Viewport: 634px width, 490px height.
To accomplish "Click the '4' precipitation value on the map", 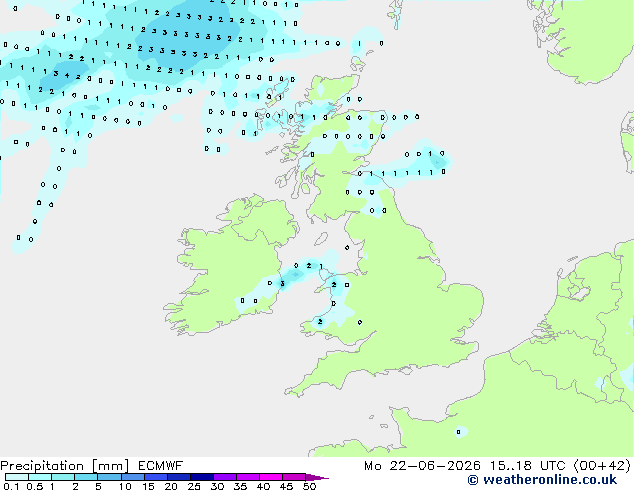I will 67,75.
